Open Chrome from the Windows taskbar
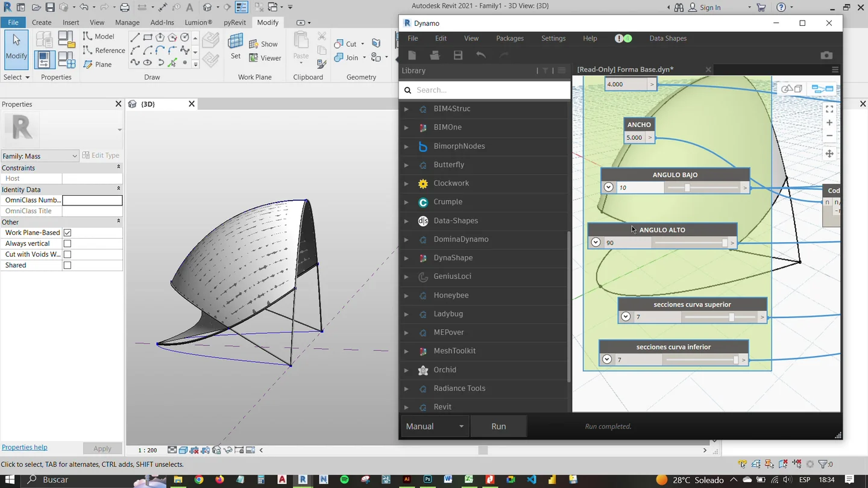 click(x=199, y=480)
